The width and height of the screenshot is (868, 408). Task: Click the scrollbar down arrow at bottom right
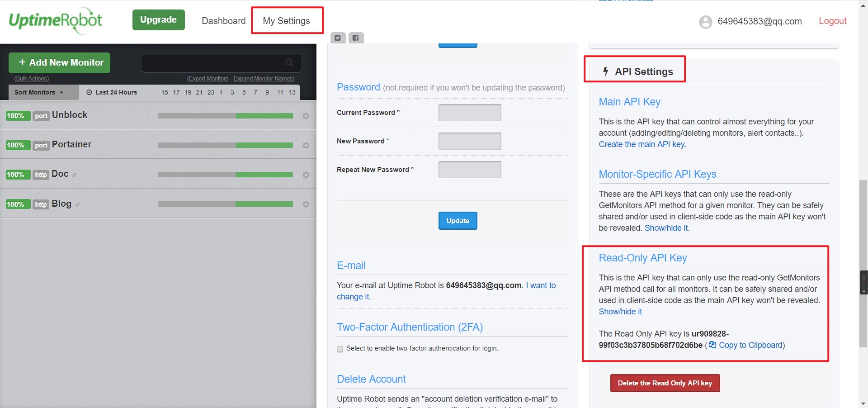(863, 403)
